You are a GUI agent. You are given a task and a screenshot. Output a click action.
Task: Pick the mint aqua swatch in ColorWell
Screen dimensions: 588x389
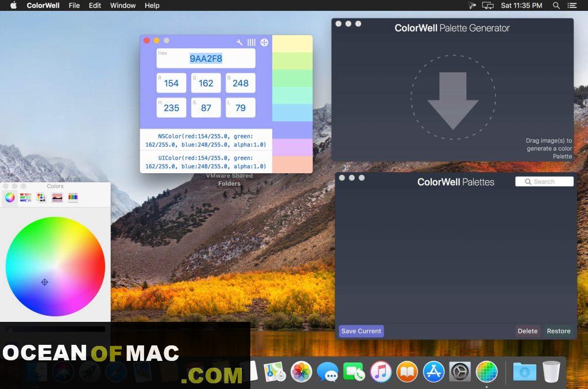292,95
